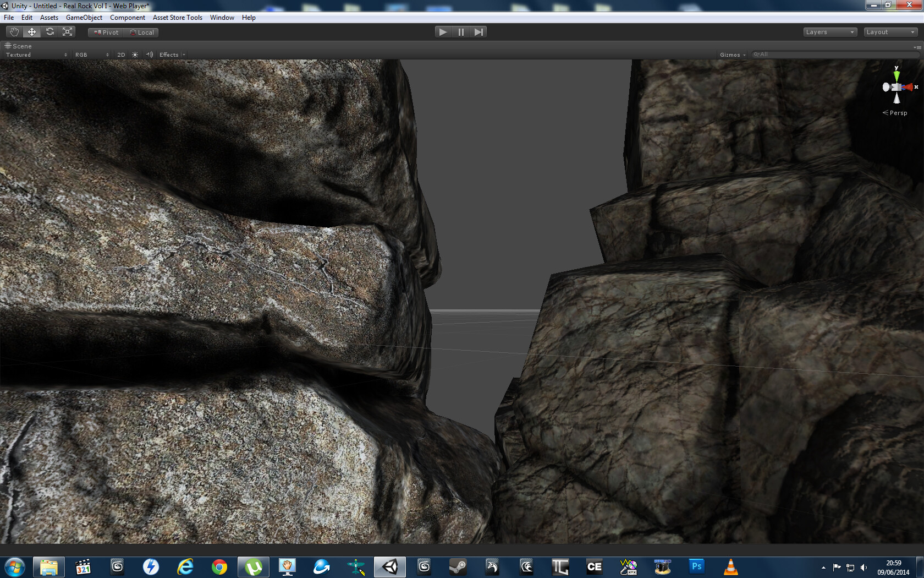Toggle the Local rotation button
This screenshot has height=578, width=924.
pos(142,32)
